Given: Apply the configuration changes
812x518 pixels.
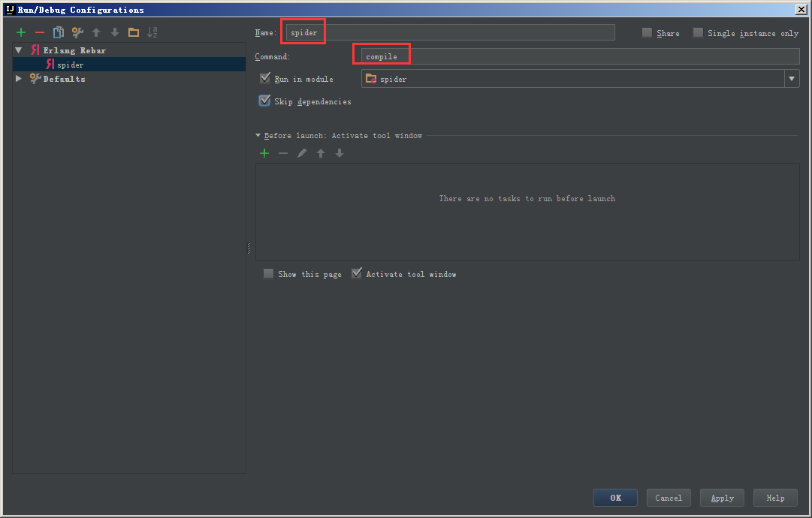Looking at the screenshot, I should coord(721,497).
